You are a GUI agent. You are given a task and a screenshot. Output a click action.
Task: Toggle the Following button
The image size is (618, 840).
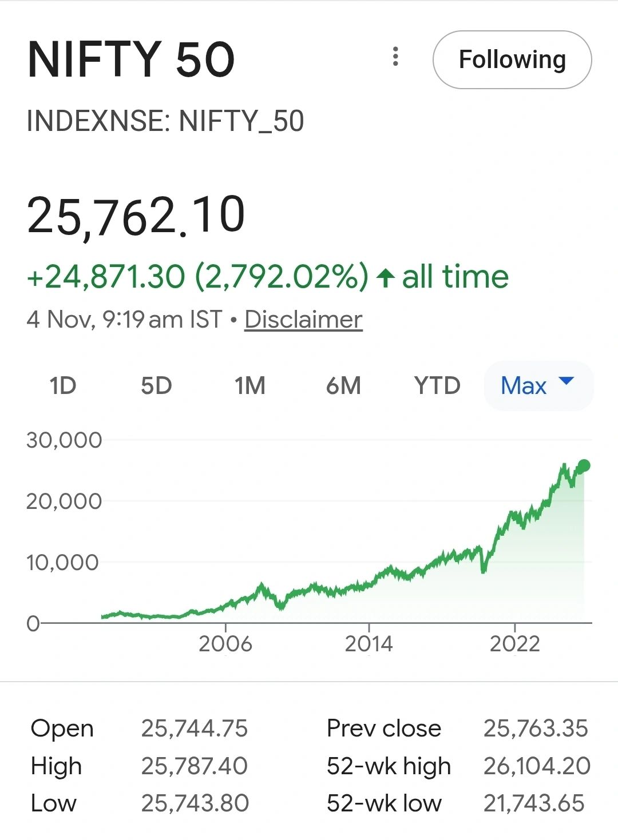(512, 59)
